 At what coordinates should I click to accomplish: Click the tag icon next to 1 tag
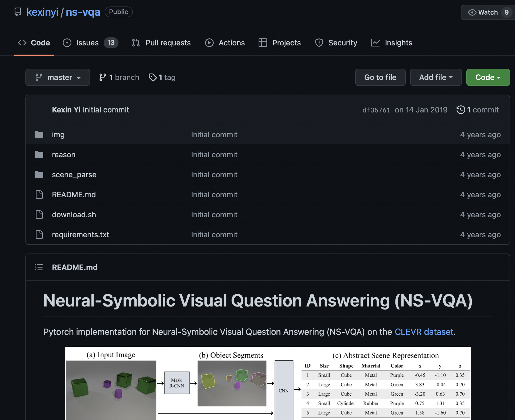153,78
